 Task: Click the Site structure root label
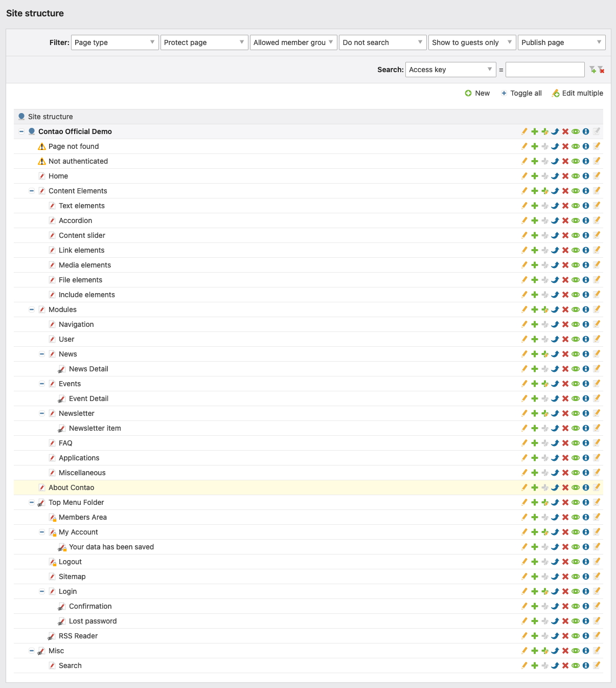[x=51, y=117]
